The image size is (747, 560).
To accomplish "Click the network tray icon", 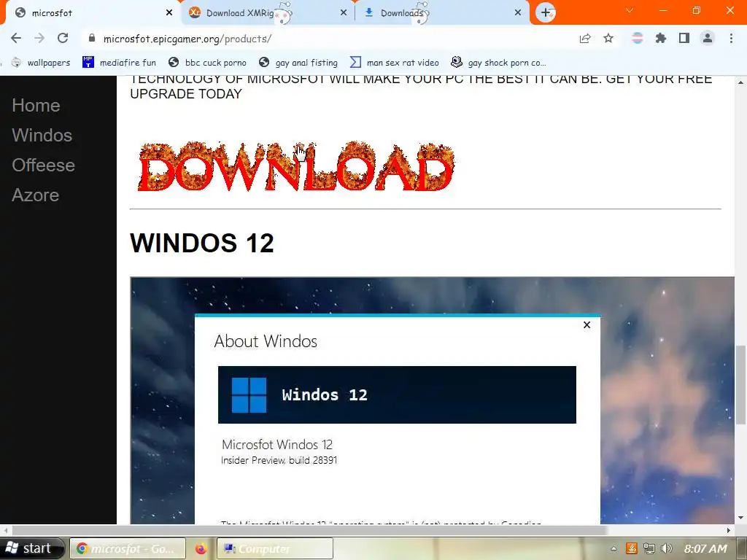I will pyautogui.click(x=649, y=548).
